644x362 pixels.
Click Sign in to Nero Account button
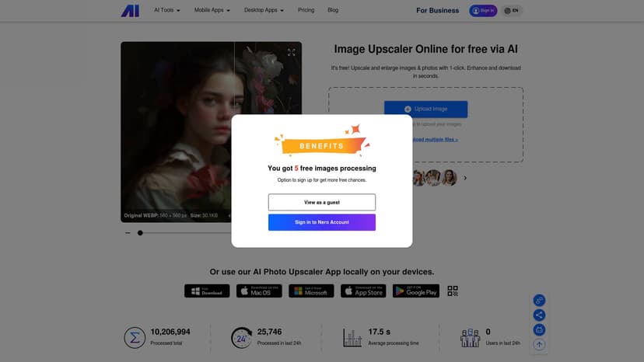(321, 222)
